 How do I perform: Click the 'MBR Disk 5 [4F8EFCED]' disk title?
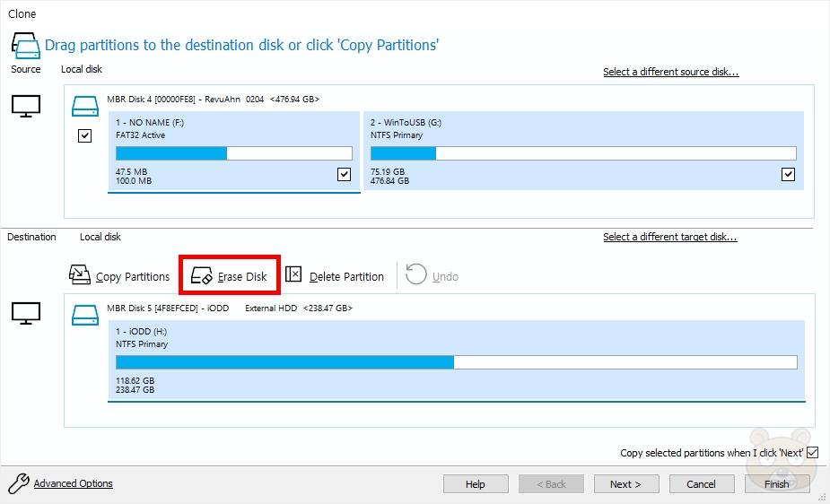tap(153, 308)
